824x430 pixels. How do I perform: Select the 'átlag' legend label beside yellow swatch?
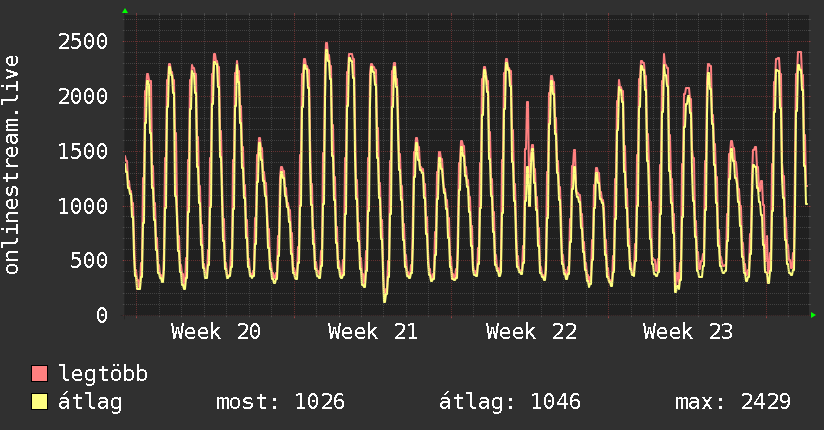click(x=90, y=402)
